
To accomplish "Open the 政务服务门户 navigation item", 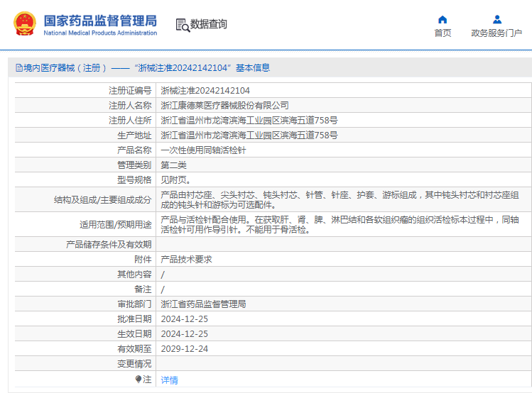I will click(x=496, y=33).
